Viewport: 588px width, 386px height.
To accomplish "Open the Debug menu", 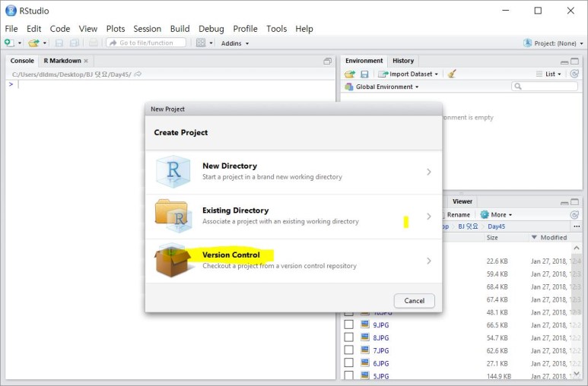I will click(x=211, y=29).
